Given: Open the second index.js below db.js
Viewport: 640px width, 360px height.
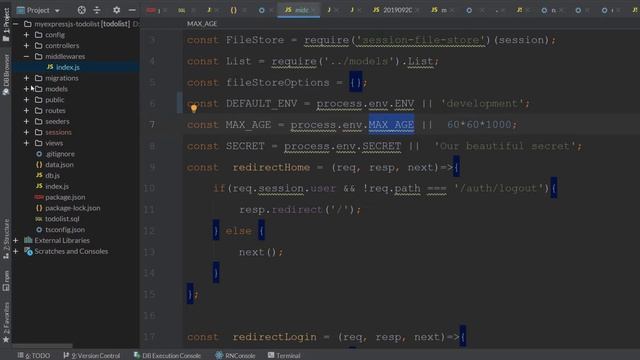Looking at the screenshot, I should pyautogui.click(x=57, y=186).
